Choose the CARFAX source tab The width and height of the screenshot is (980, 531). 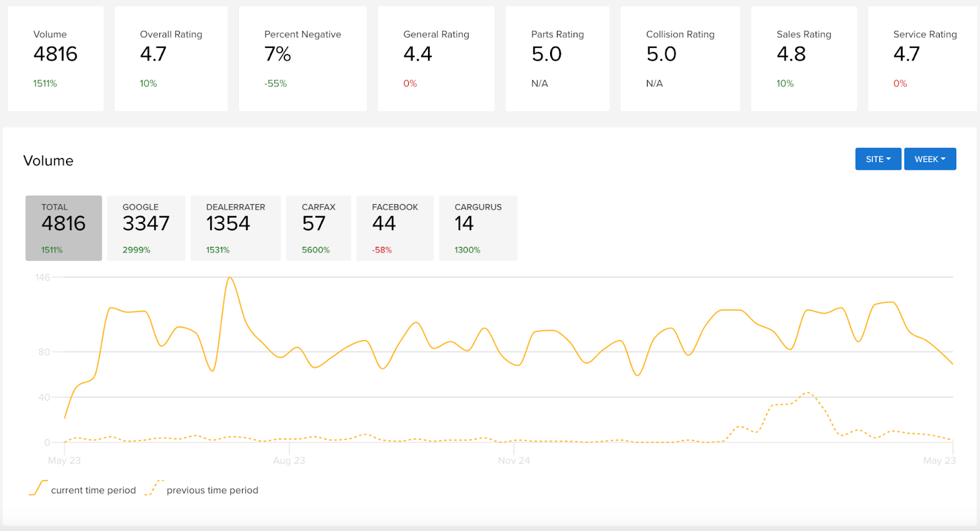(x=319, y=228)
